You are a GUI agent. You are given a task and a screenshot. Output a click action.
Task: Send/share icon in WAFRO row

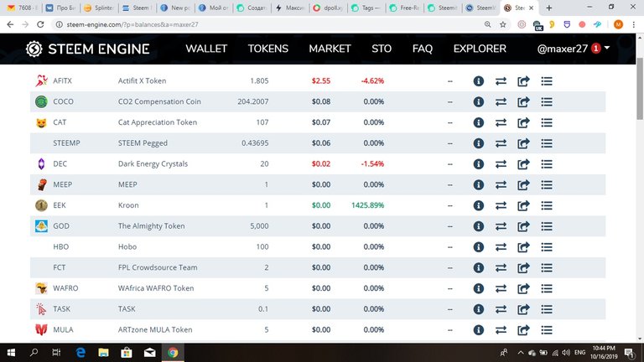point(523,288)
